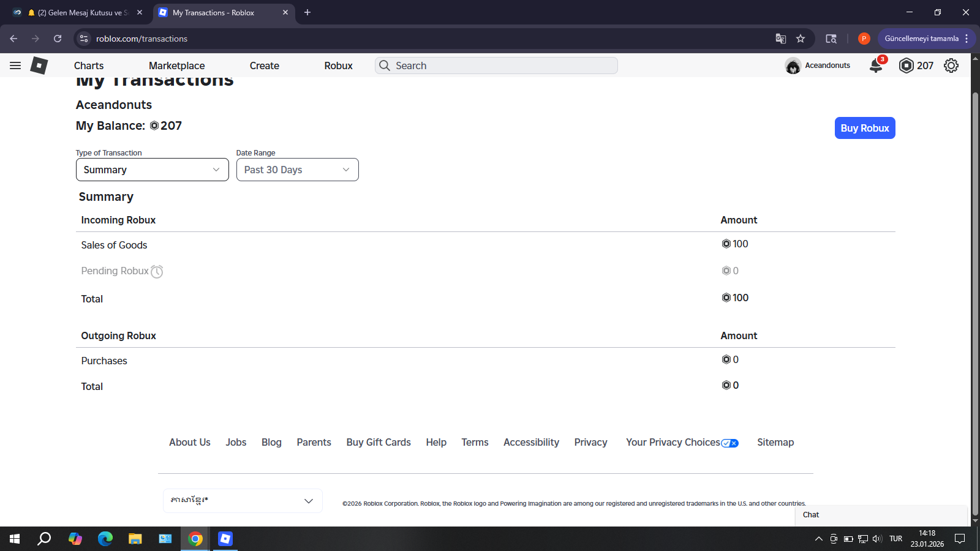Open the language selector dropdown
Screen dimensions: 980x551
[x=243, y=501]
